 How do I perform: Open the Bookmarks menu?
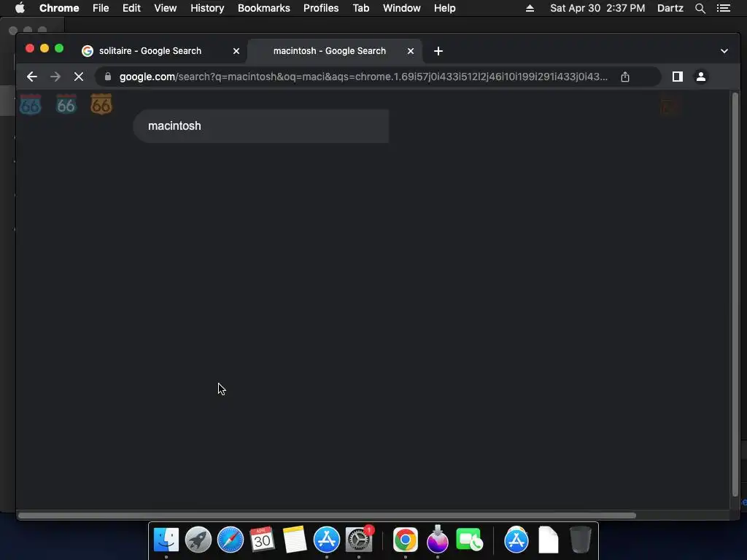click(x=264, y=8)
